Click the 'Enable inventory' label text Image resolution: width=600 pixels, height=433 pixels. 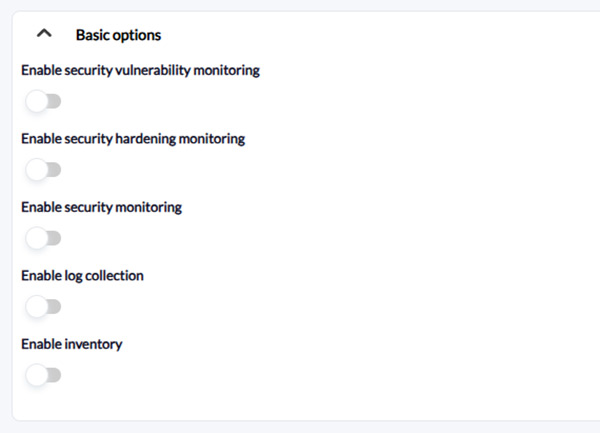pyautogui.click(x=71, y=344)
